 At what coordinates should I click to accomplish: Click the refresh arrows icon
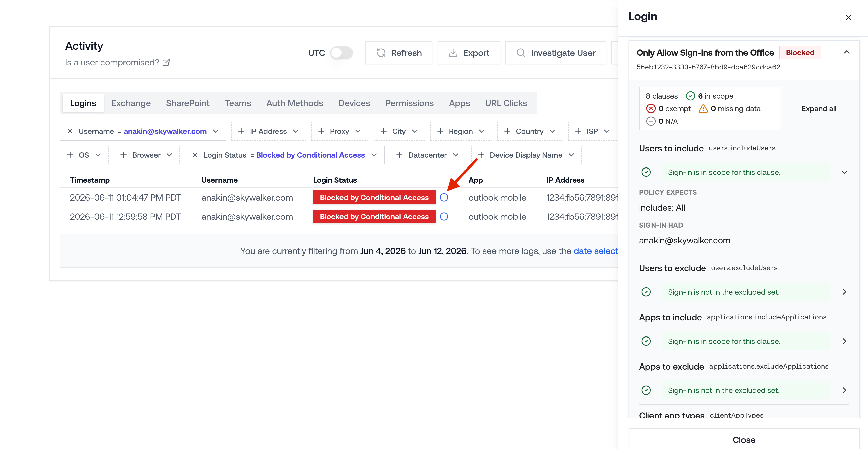pos(381,53)
